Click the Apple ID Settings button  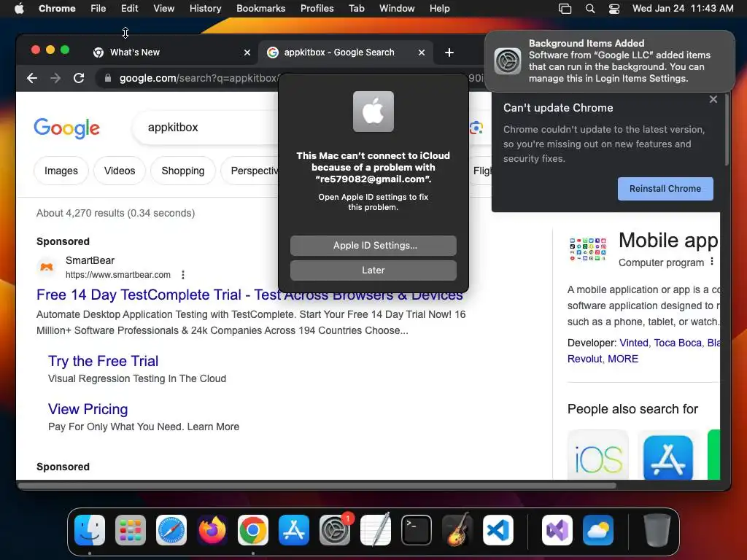373,245
